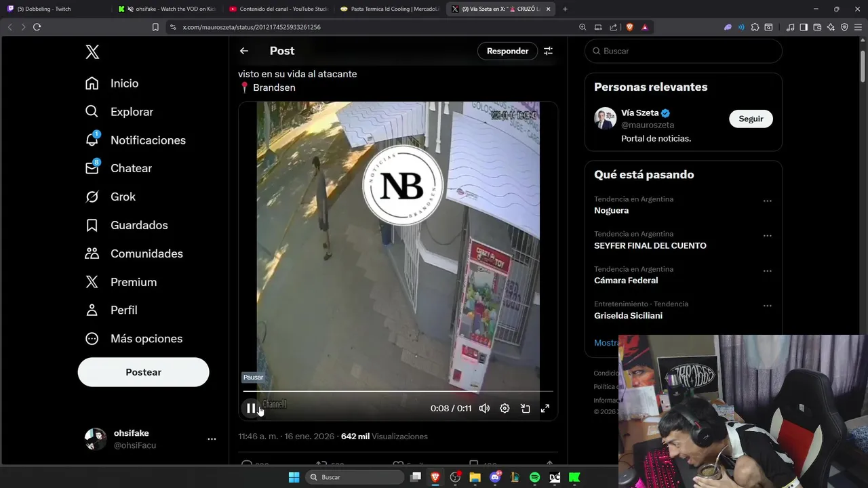Open Brave Wallet icon
This screenshot has height=488, width=868.
(x=817, y=27)
